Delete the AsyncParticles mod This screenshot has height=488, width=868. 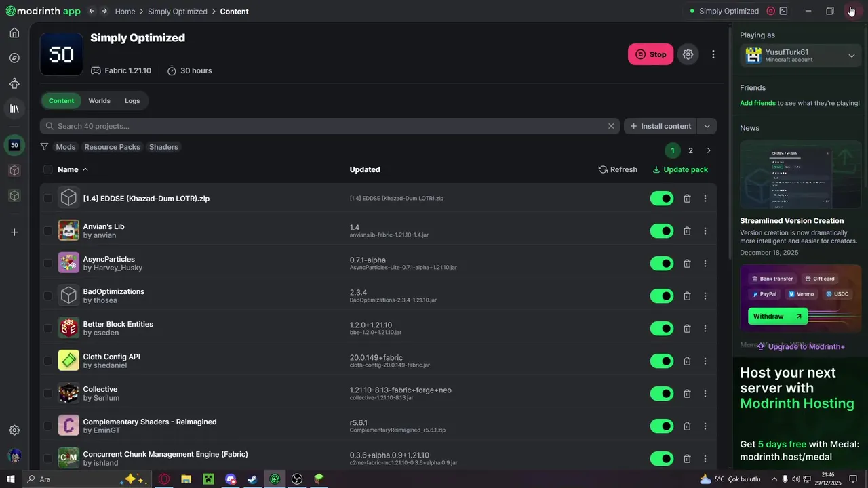coord(687,264)
